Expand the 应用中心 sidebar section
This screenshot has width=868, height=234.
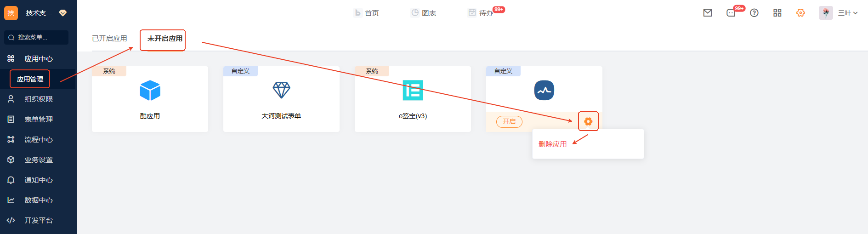(39, 59)
